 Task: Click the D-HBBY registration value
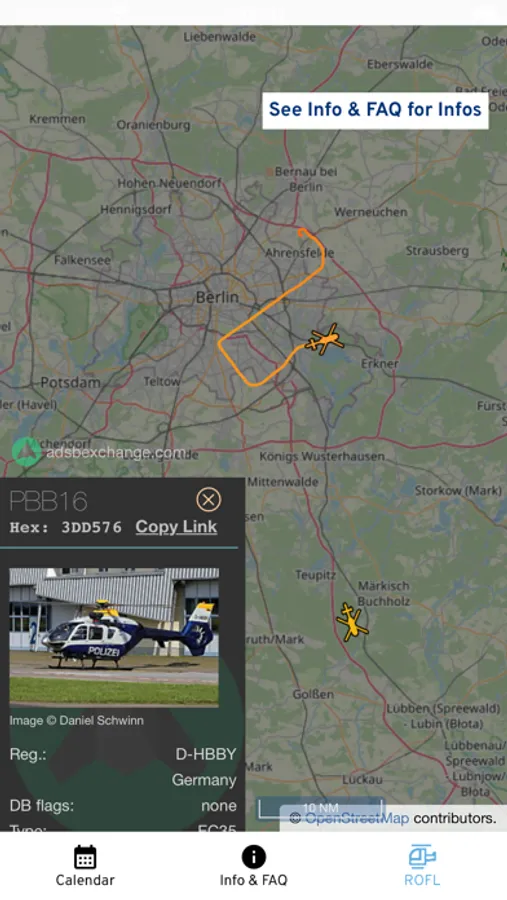click(206, 754)
